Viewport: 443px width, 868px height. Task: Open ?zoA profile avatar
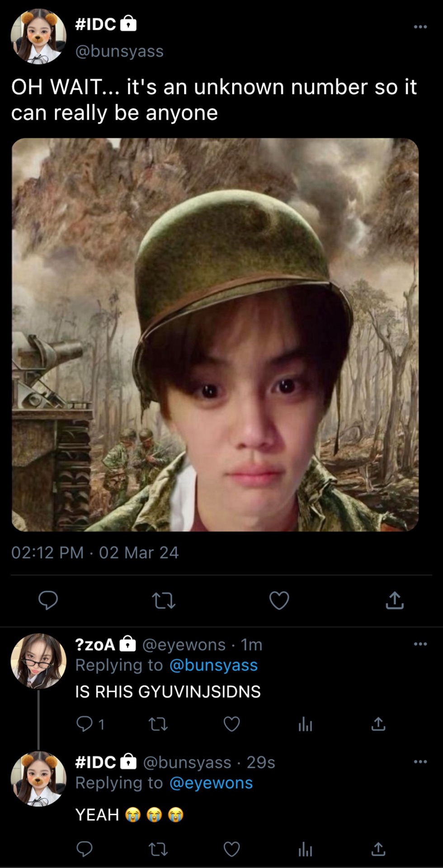38,661
